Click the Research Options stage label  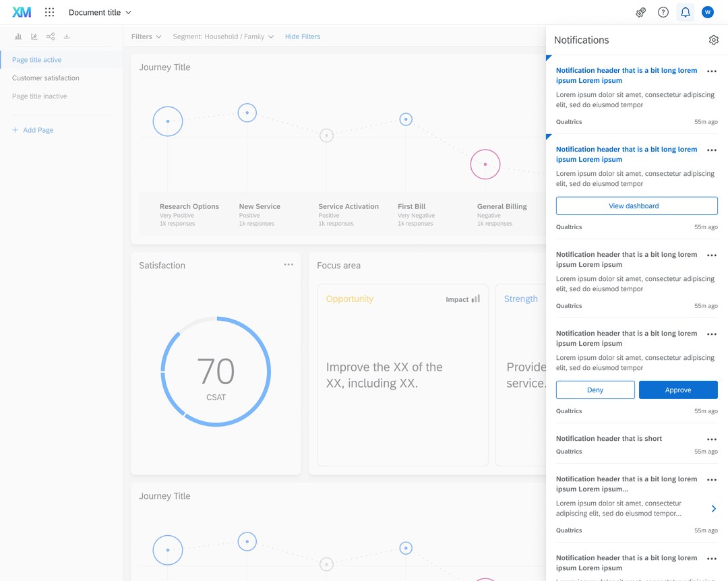189,206
